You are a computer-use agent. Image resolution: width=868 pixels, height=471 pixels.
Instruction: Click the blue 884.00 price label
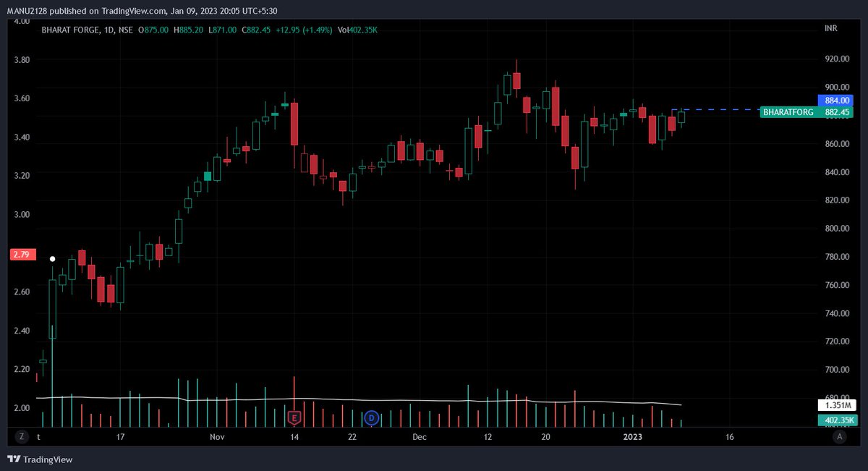coord(835,101)
